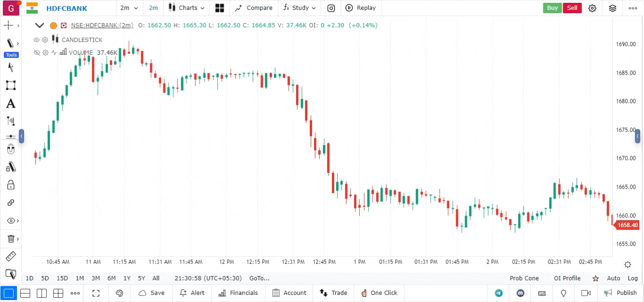Click the orange symbol color dot
The width and height of the screenshot is (644, 302).
point(53,25)
